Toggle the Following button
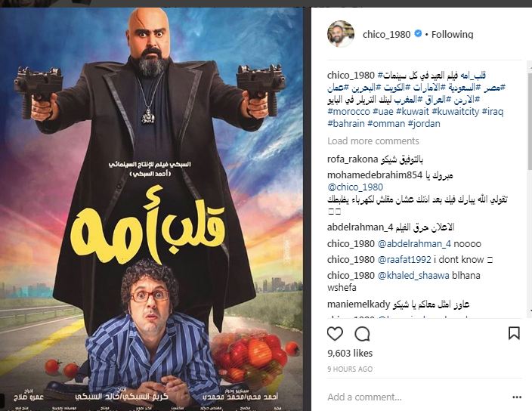Screen dimensions: 532x411 [x=452, y=34]
